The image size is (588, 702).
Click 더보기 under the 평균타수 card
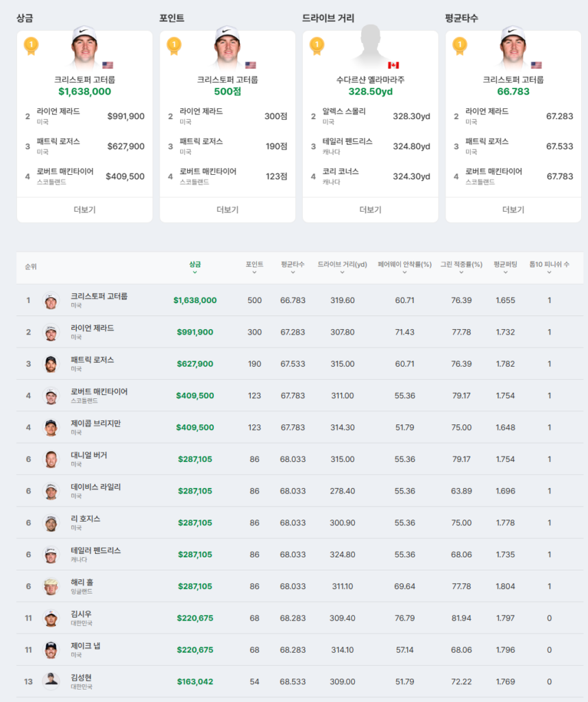click(x=513, y=210)
